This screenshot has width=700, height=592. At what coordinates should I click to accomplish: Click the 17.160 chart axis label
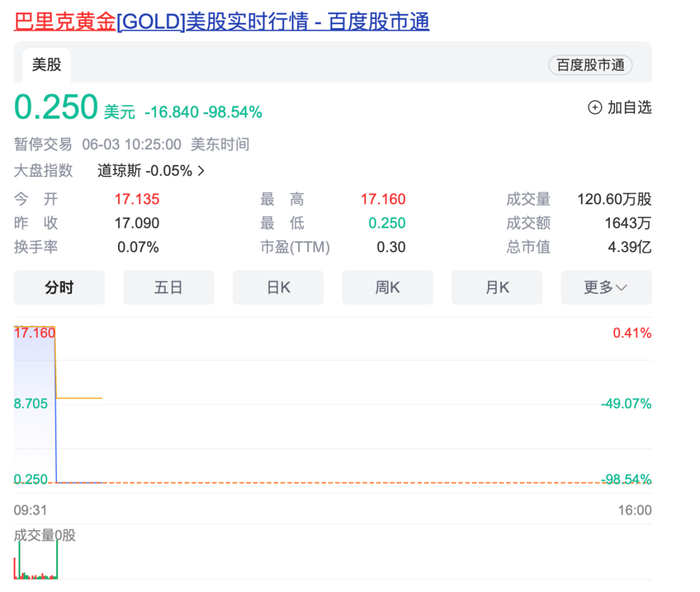point(35,332)
